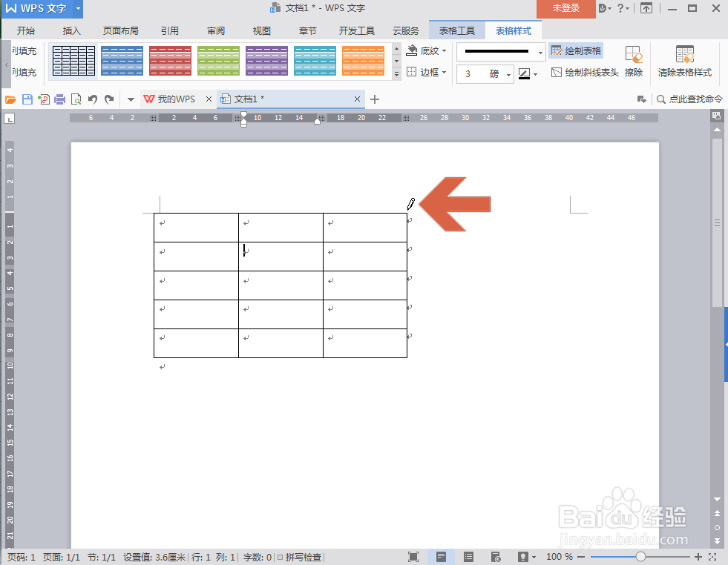Click the vertical scrollbar down arrow
The image size is (728, 565).
click(718, 500)
